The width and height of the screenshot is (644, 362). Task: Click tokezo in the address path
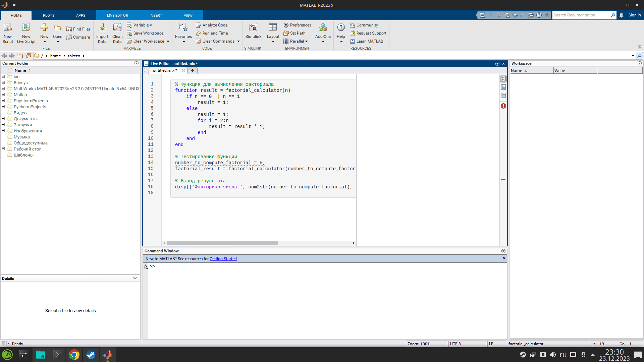click(74, 56)
